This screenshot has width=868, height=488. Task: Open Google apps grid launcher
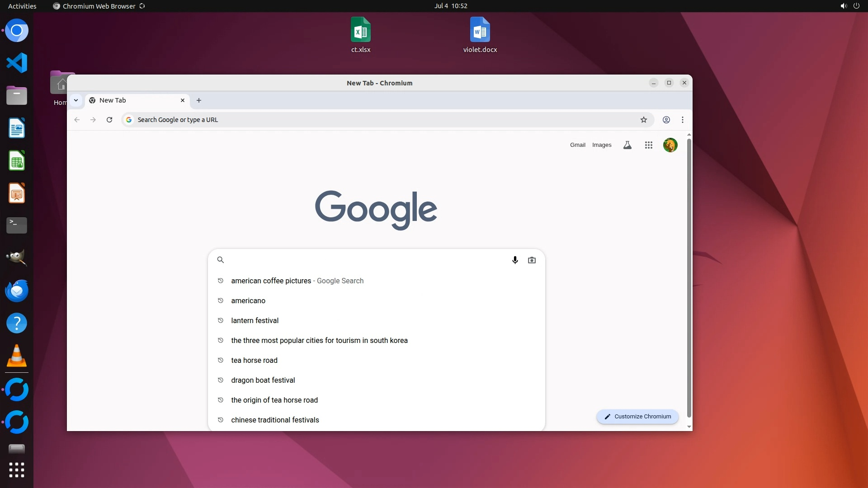click(x=649, y=145)
